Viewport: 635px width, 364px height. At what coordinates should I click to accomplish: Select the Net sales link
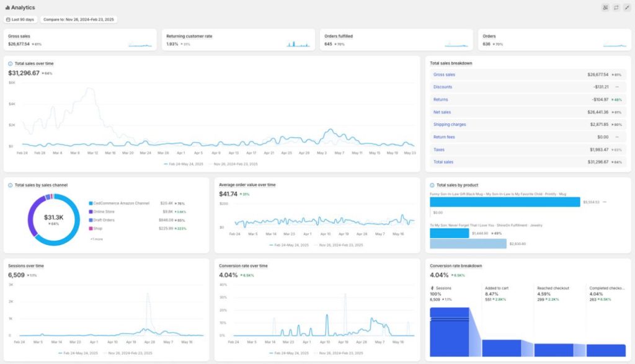click(x=442, y=112)
